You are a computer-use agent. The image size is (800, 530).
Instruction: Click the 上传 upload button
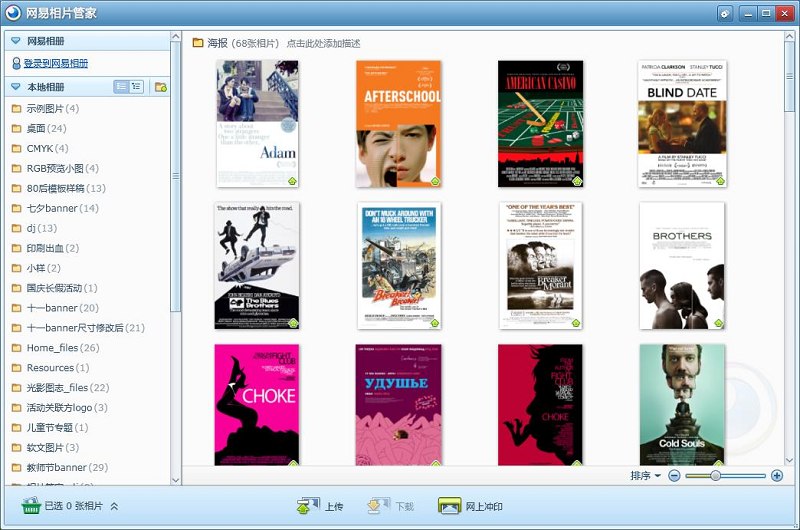click(320, 506)
